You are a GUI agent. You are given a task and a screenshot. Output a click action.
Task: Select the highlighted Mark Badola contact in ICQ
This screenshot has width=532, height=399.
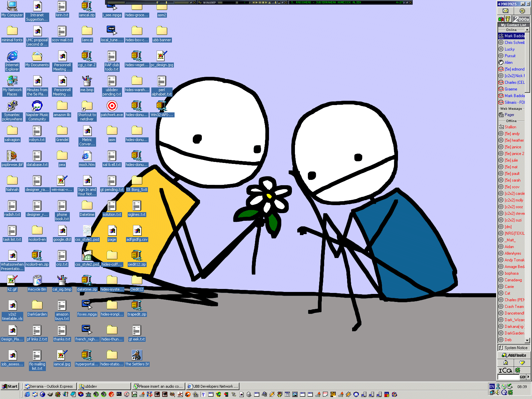(511, 36)
